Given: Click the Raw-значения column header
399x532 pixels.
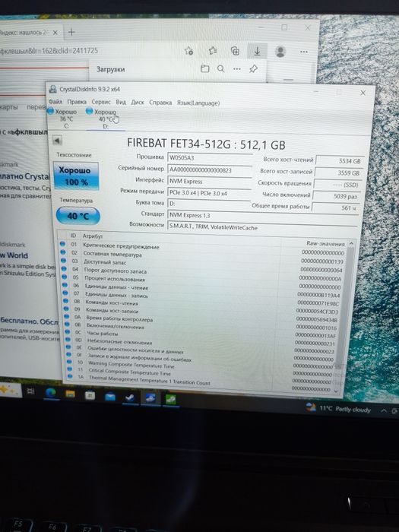Looking at the screenshot, I should coord(325,243).
